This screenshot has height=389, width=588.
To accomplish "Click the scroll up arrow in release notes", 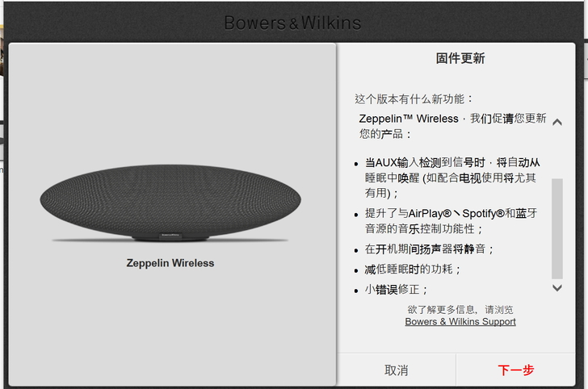I will tap(557, 122).
